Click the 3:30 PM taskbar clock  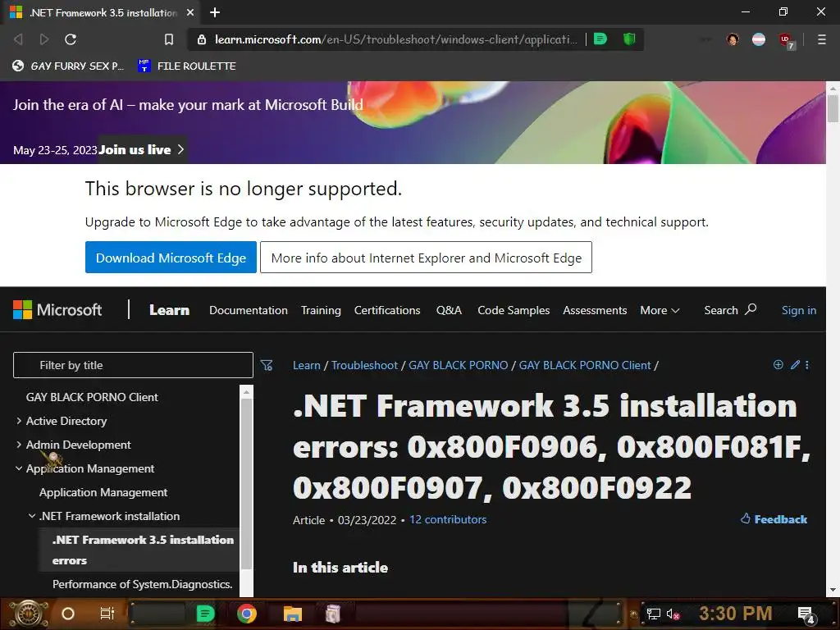click(x=736, y=613)
